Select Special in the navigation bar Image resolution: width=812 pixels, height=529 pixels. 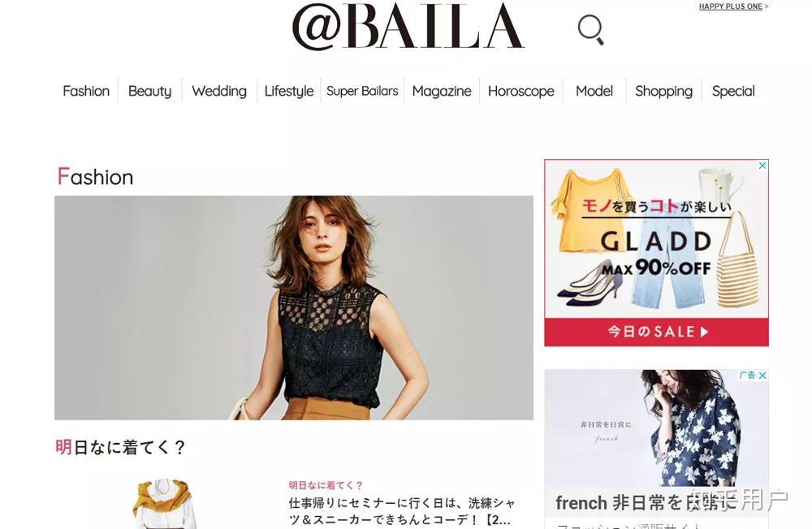tap(733, 91)
